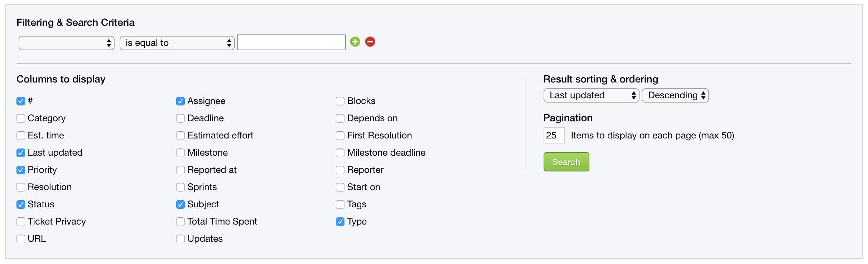Enable the Ticket Privacy checkbox
The image size is (868, 264).
(x=21, y=222)
